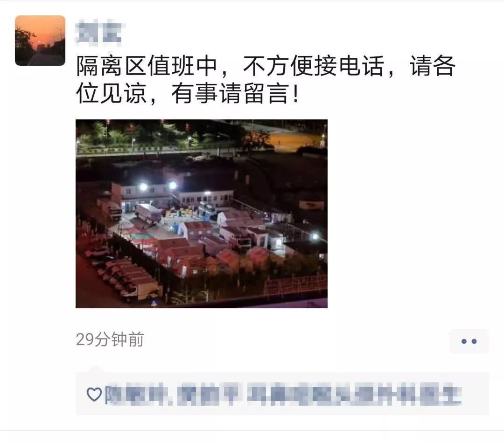This screenshot has height=443, width=504.
Task: Click the bright floodlights in the photo
Action: (x=158, y=186)
